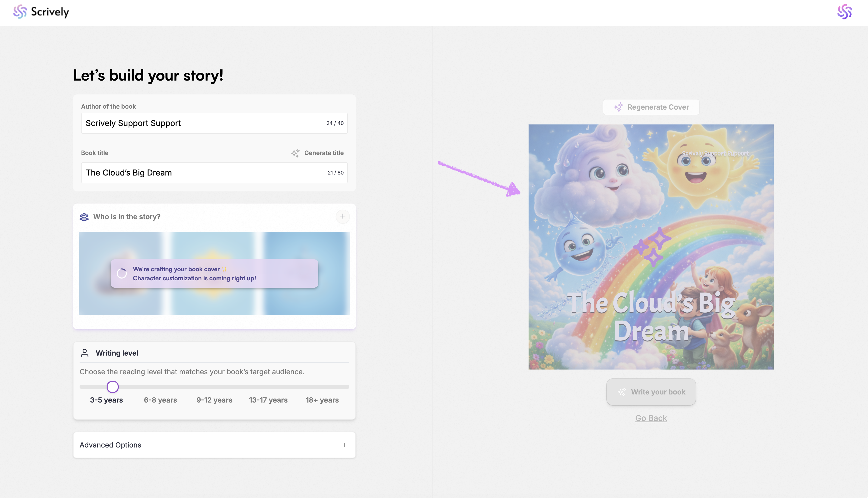Click the Scrively logo in header
This screenshot has height=498, width=868.
click(x=41, y=12)
